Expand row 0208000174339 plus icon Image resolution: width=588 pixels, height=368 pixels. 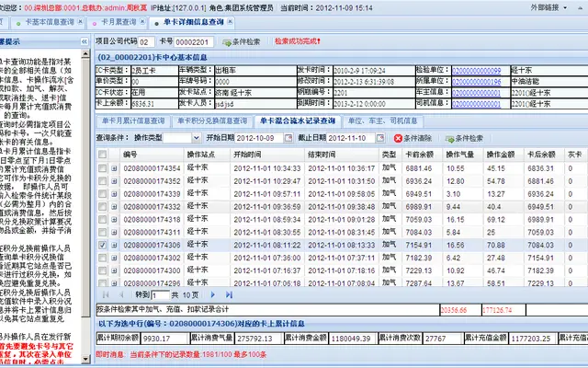point(114,194)
